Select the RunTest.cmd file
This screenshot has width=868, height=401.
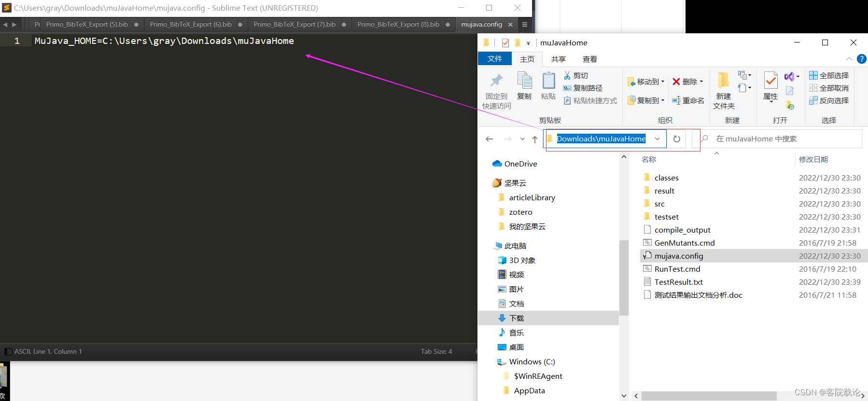[677, 269]
